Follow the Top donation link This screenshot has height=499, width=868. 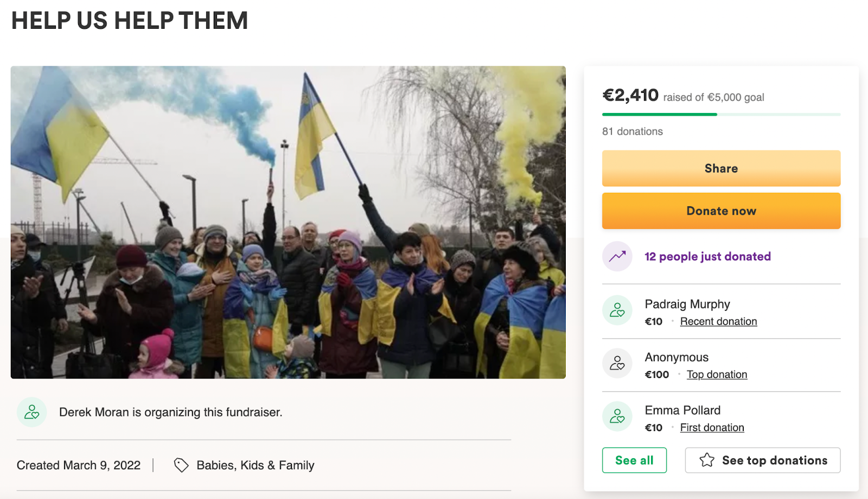(x=717, y=375)
